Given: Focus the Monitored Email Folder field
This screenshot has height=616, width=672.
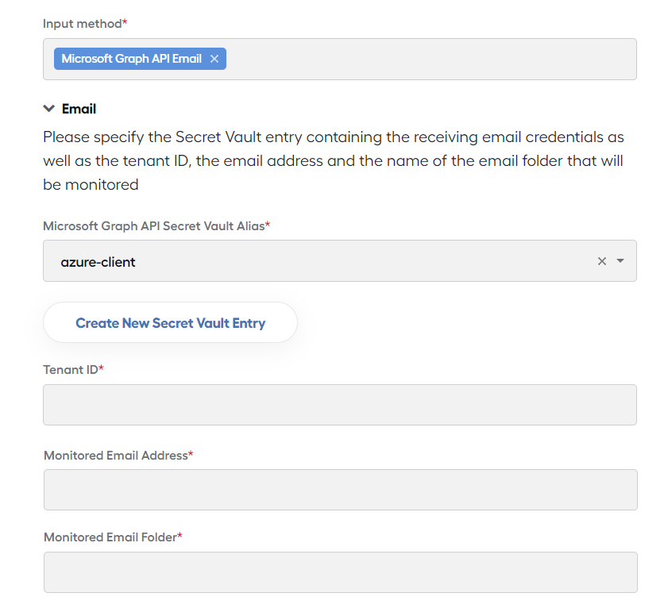Looking at the screenshot, I should [340, 572].
